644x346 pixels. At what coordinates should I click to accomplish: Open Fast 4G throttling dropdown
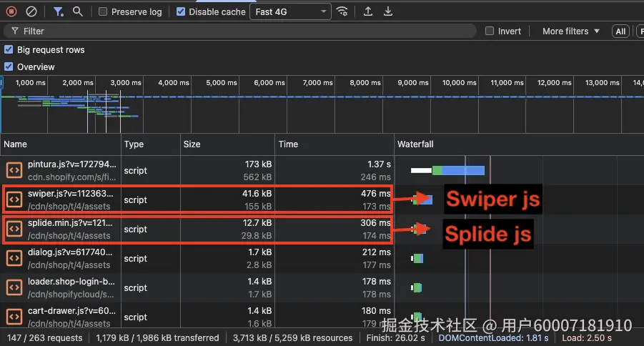click(290, 12)
